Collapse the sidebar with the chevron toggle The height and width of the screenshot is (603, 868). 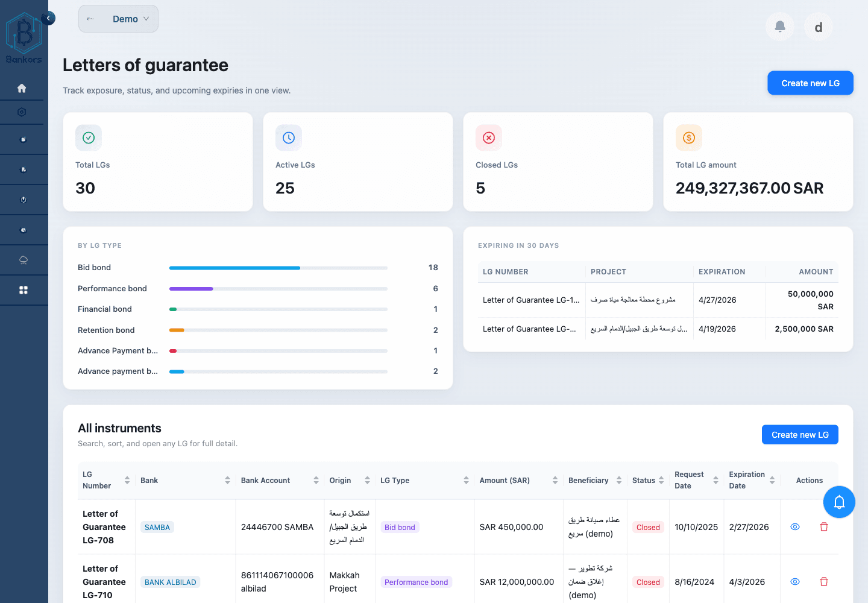coord(48,18)
